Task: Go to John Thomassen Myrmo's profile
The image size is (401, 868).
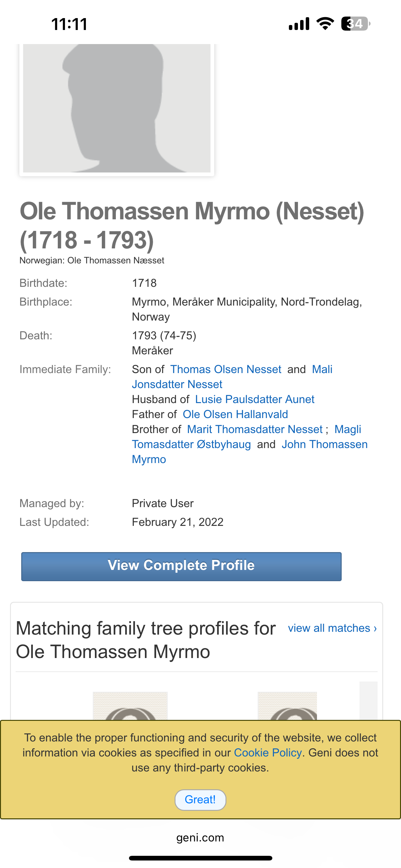Action: click(324, 444)
